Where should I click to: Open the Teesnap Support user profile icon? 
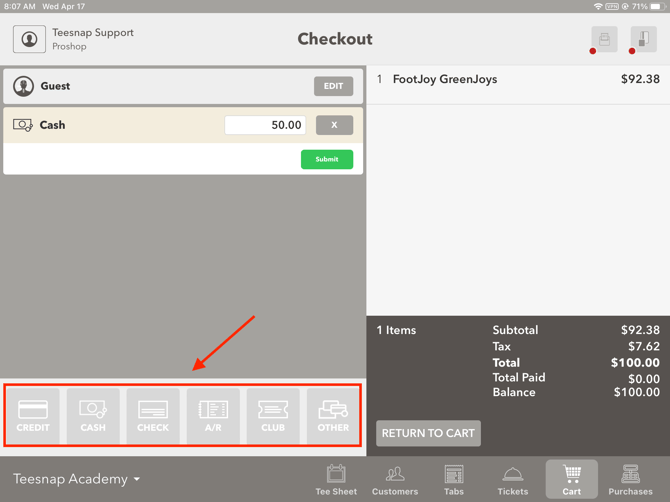pyautogui.click(x=29, y=39)
